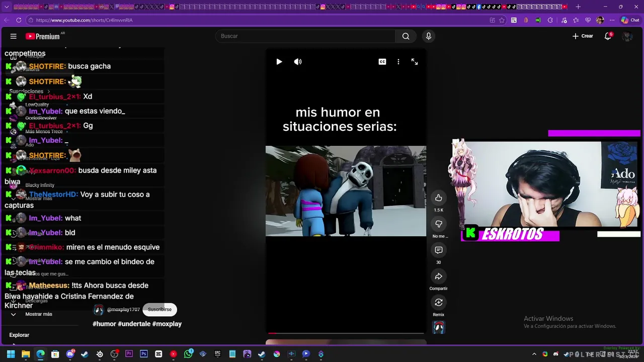Open the YouTube account avatar menu
The width and height of the screenshot is (644, 362).
tap(627, 36)
